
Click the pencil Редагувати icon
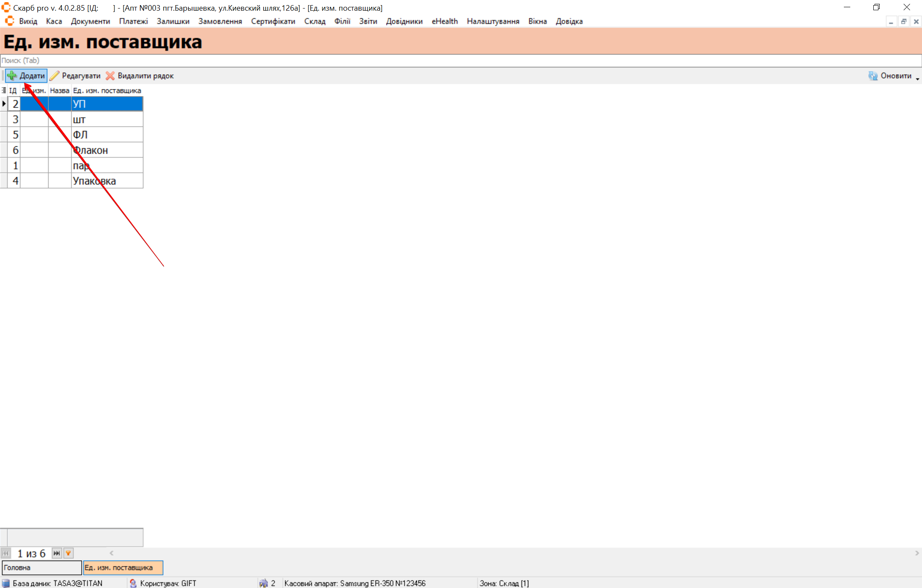55,76
